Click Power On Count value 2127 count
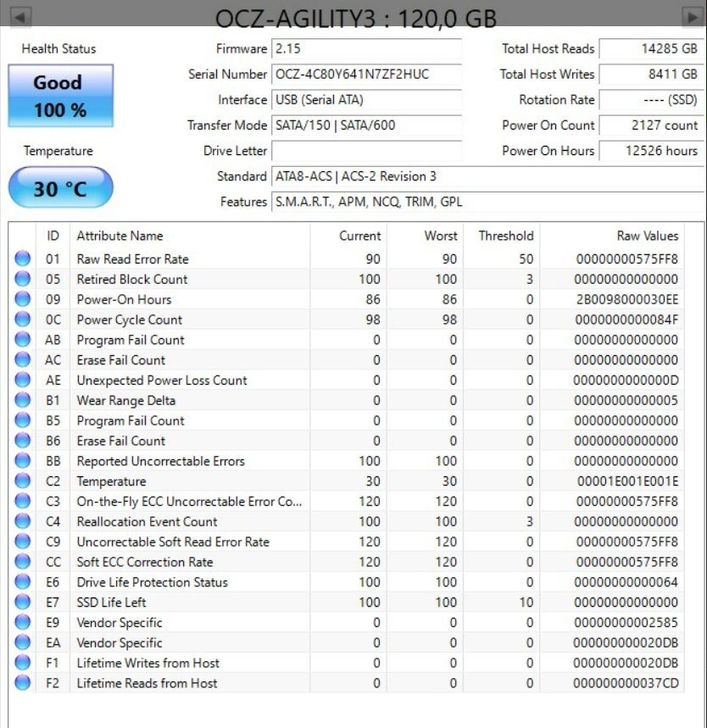Screen dimensions: 707x728 tap(651, 125)
